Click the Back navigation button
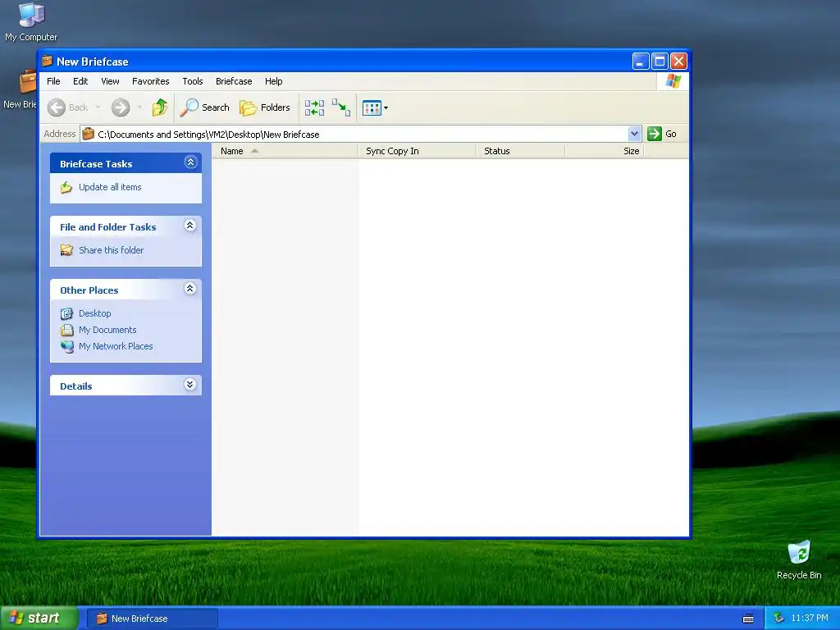This screenshot has height=630, width=840. [67, 107]
